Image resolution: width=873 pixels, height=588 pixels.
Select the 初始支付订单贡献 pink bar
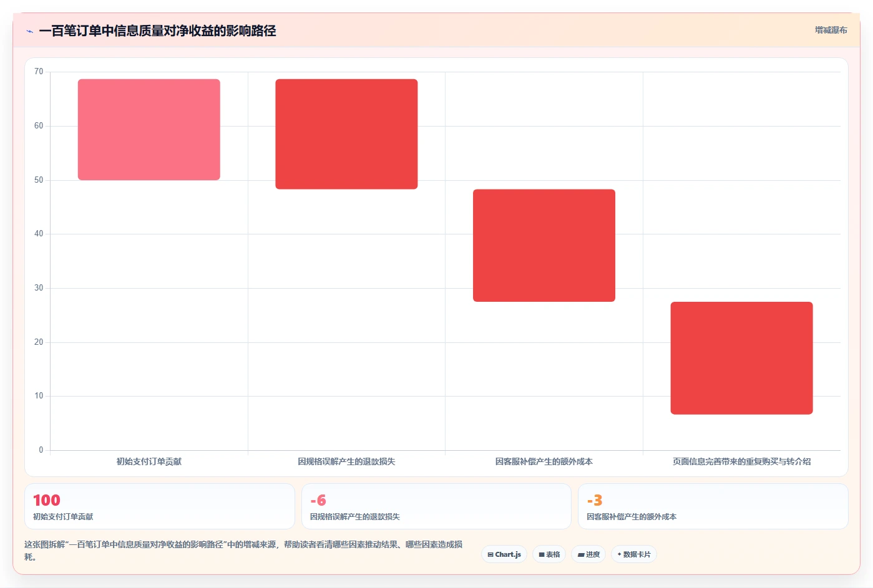click(x=149, y=130)
